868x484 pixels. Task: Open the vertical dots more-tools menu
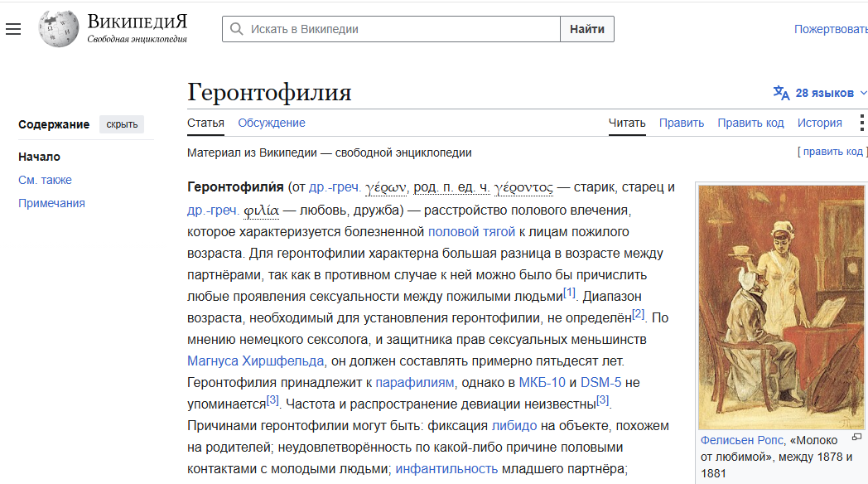click(x=861, y=123)
